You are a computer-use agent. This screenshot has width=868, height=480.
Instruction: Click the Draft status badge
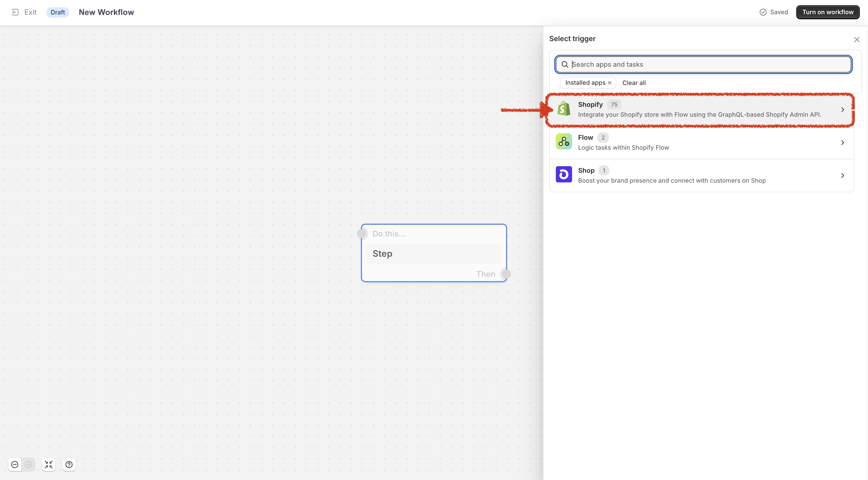point(58,12)
